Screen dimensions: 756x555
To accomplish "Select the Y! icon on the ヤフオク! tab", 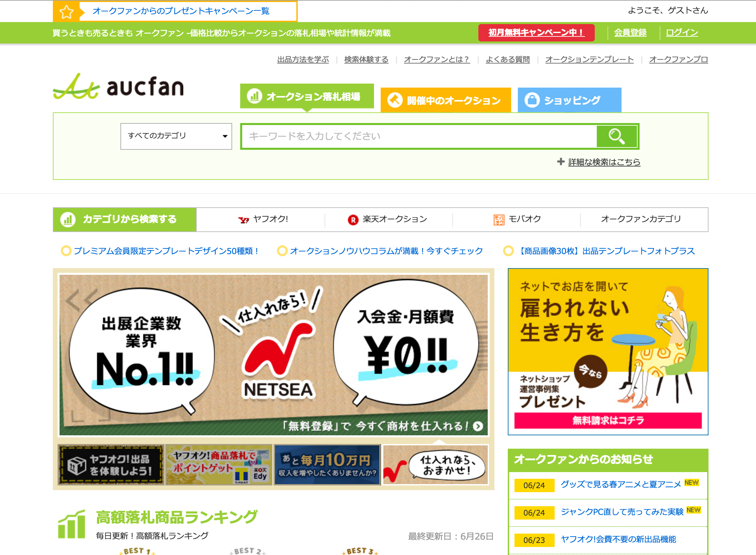I will tap(245, 219).
